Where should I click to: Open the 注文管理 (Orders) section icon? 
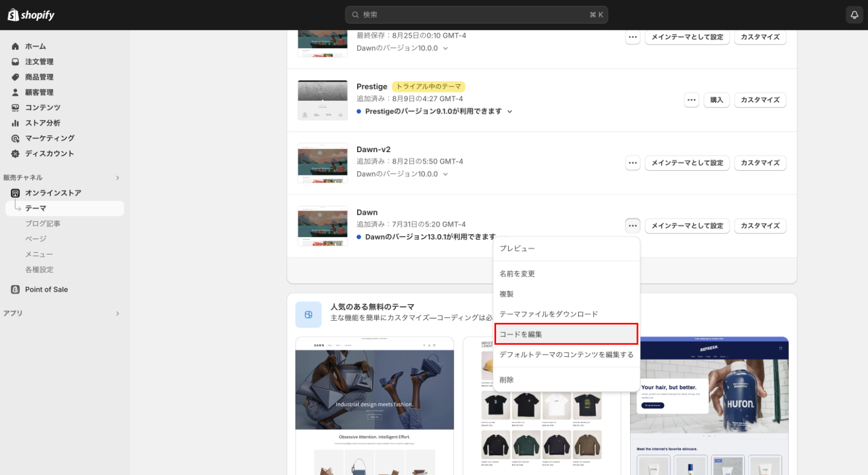click(x=15, y=62)
